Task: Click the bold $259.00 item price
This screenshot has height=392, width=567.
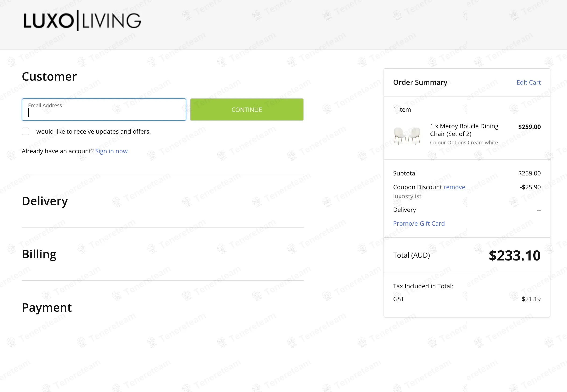Action: point(529,127)
